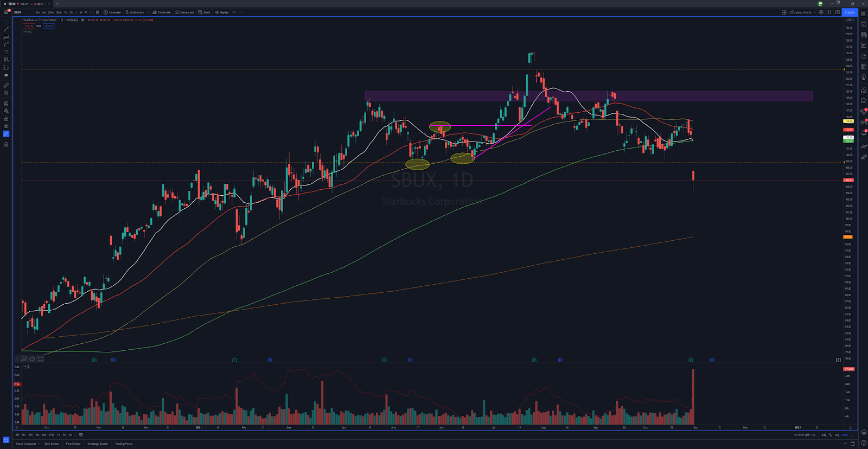The width and height of the screenshot is (868, 449).
Task: Click the blue 106.54 buy price box
Action: (x=49, y=26)
